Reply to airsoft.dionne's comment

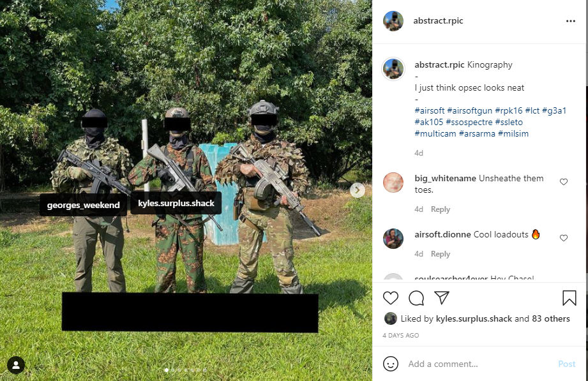(x=441, y=254)
